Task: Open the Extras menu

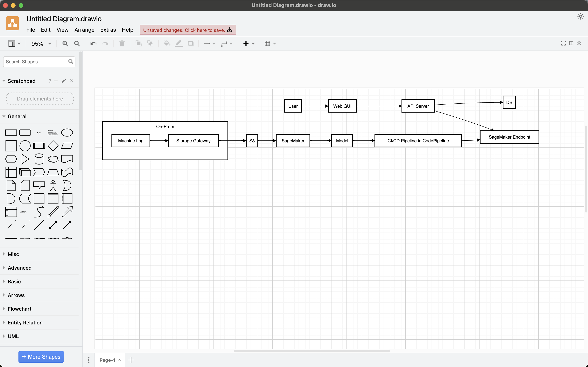Action: [107, 30]
